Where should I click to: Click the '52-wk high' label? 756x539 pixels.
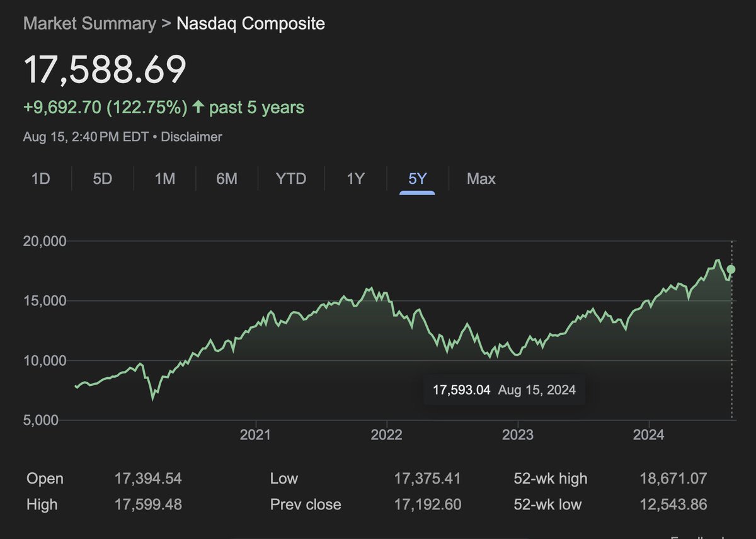coord(551,479)
